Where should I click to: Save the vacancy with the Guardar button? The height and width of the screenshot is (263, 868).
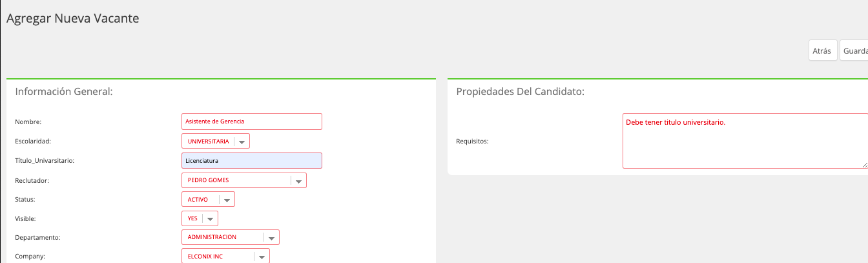coord(854,50)
